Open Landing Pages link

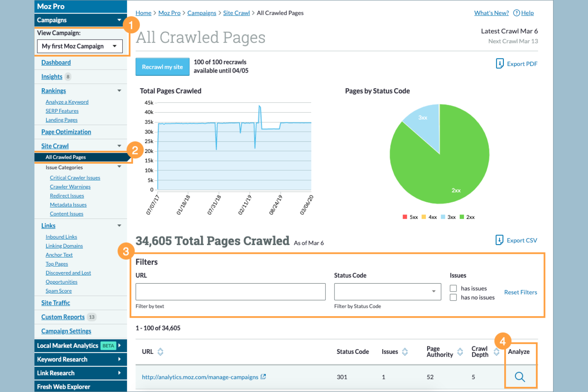click(x=62, y=120)
